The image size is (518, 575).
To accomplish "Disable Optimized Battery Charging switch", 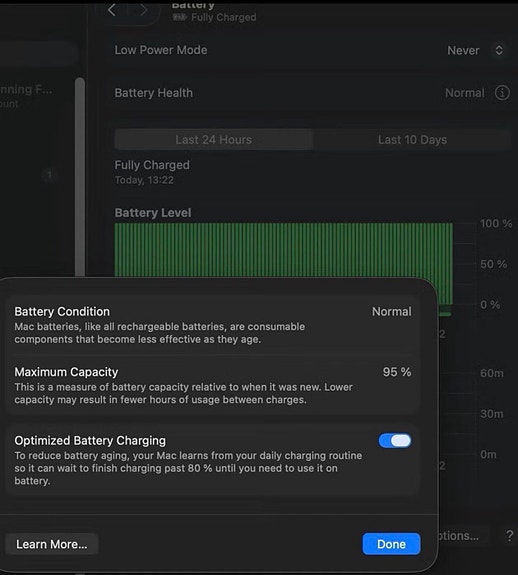I will point(395,440).
